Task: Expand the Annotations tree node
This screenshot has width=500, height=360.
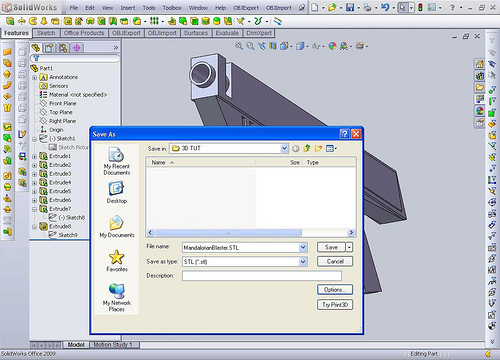Action: [x=35, y=77]
